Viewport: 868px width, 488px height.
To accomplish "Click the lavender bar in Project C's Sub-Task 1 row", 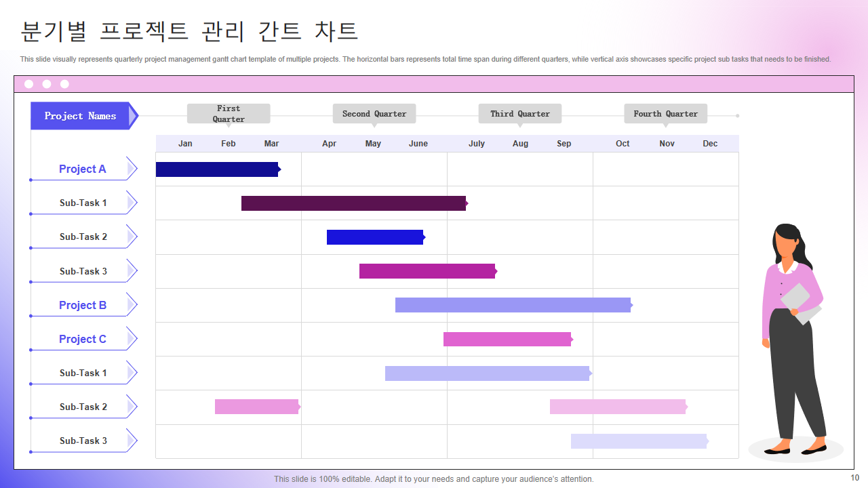I will pyautogui.click(x=488, y=373).
